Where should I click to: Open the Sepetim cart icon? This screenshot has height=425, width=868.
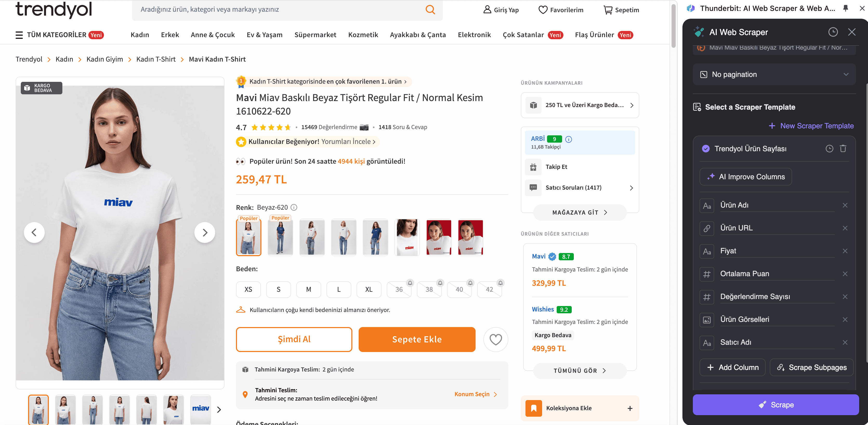click(x=608, y=10)
